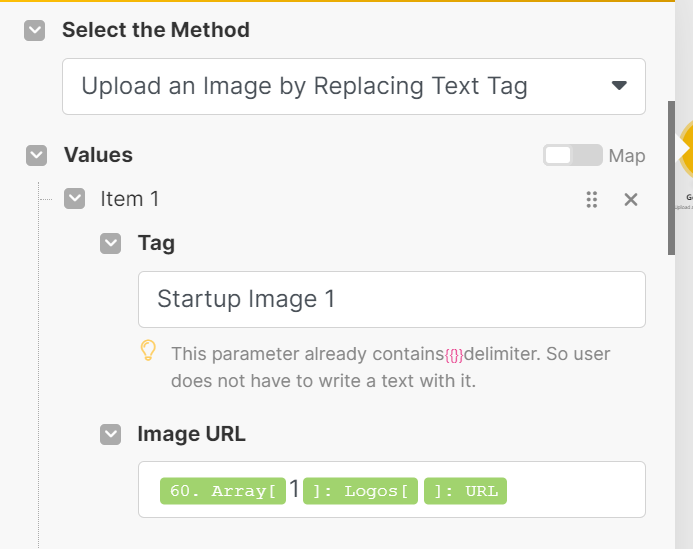Viewport: 693px width, 549px height.
Task: Click the Startup Image 1 tag field
Action: click(x=391, y=299)
